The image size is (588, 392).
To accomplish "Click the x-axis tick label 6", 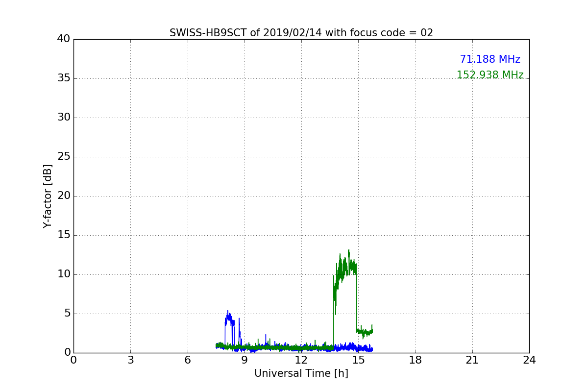I will [188, 360].
